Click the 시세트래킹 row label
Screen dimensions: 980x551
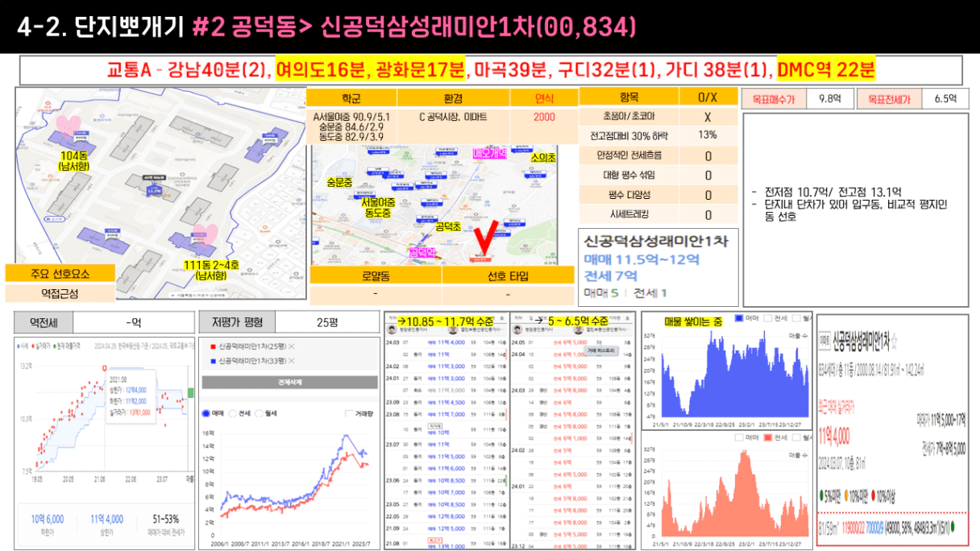click(629, 214)
